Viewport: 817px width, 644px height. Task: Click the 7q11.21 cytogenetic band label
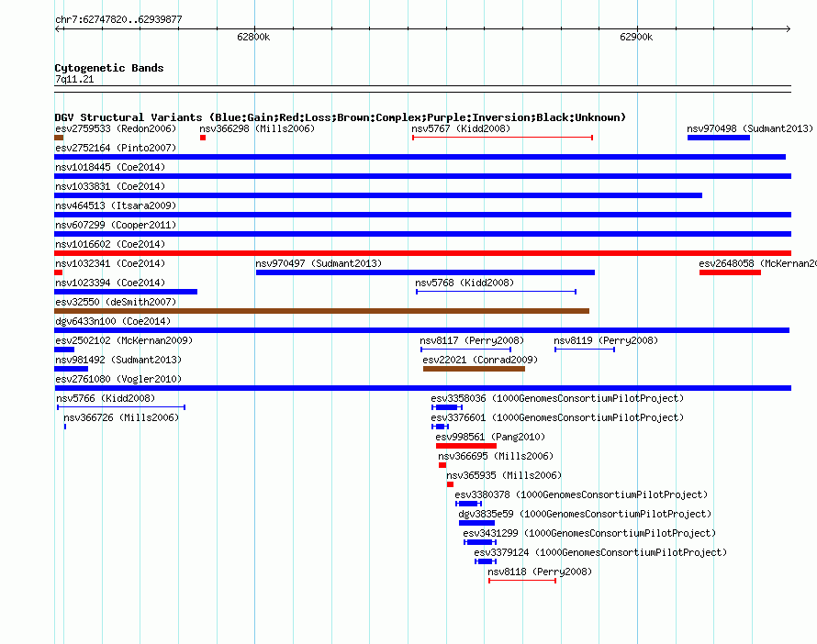coord(74,79)
